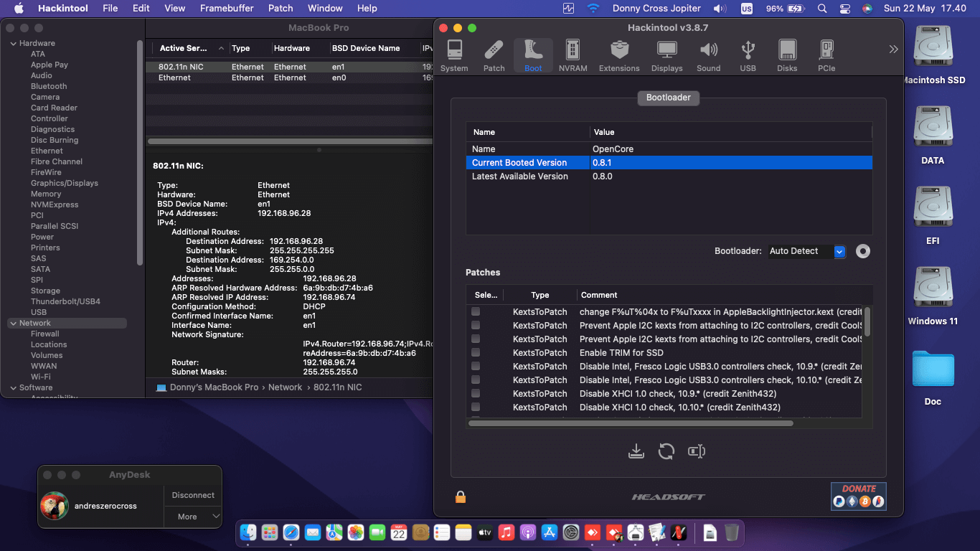Screen dimensions: 980x551
Task: Check the Enable TRIM for SSD patch
Action: pyautogui.click(x=476, y=353)
